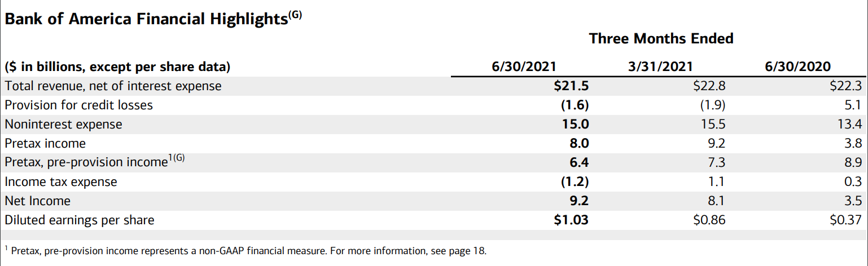
Task: Select the bold (1.6) provision value
Action: coord(574,105)
